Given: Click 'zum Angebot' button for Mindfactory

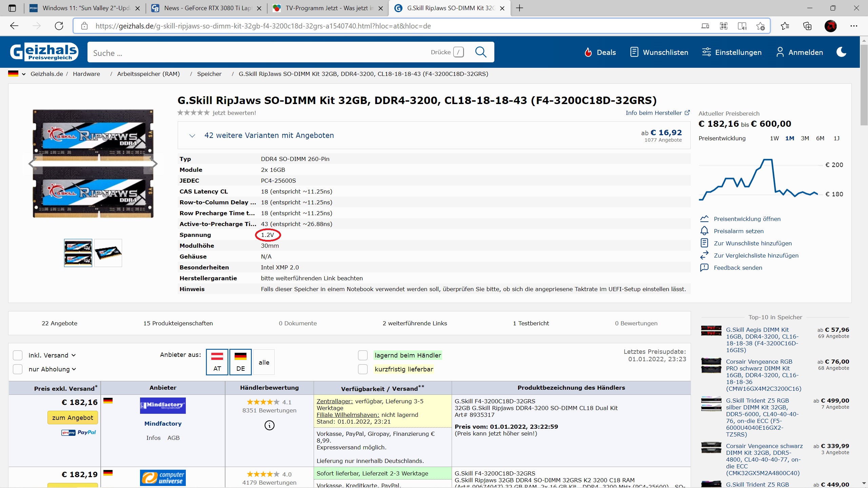Looking at the screenshot, I should pyautogui.click(x=73, y=418).
